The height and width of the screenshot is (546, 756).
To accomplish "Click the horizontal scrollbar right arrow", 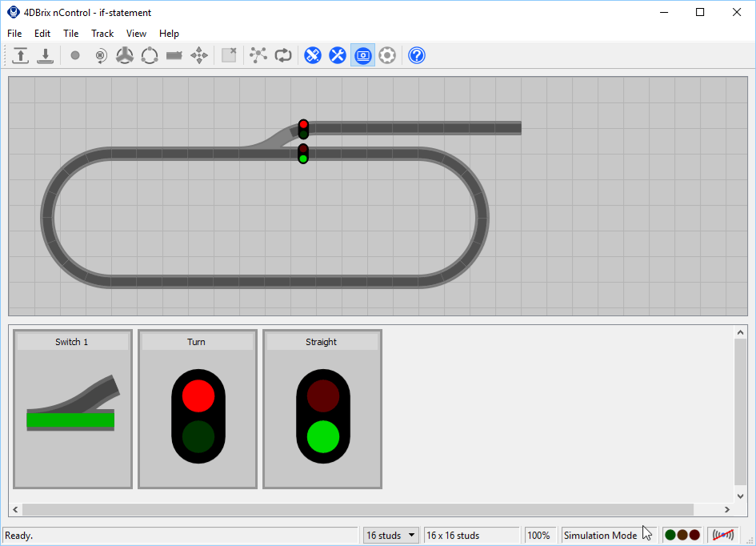I will 727,509.
